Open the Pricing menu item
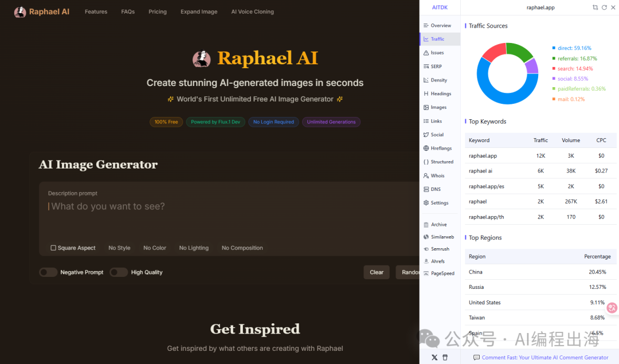The height and width of the screenshot is (364, 619). point(158,11)
